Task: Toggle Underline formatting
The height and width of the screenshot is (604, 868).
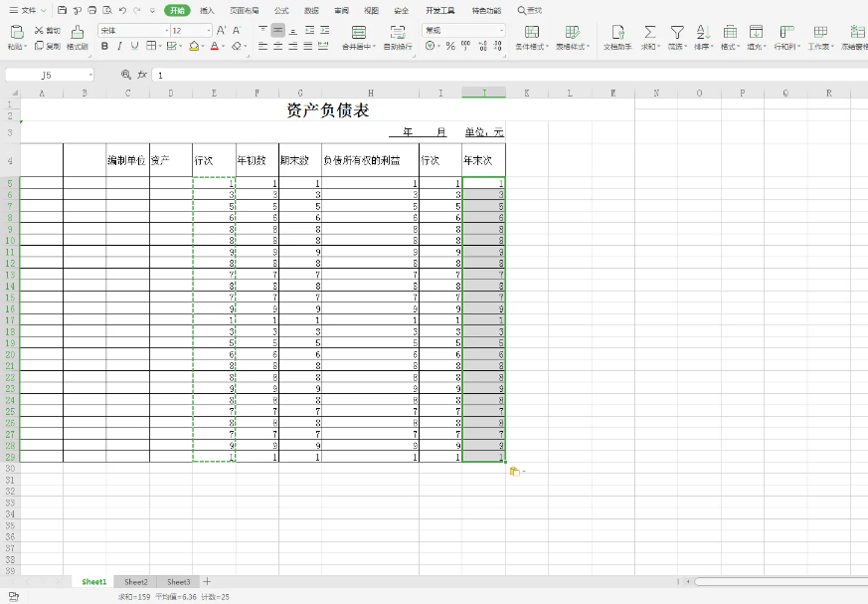Action: [134, 46]
